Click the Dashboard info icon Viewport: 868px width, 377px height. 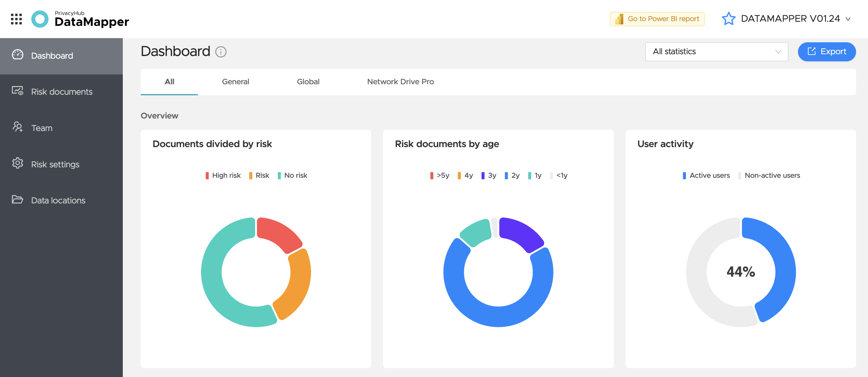[x=221, y=52]
